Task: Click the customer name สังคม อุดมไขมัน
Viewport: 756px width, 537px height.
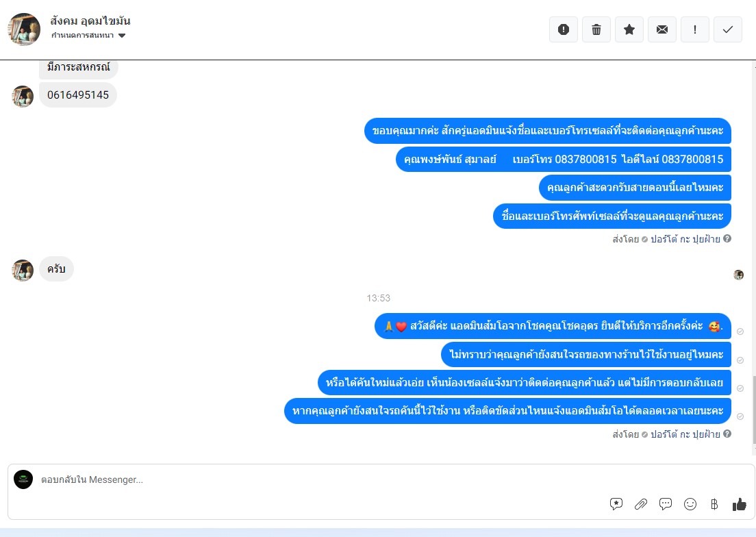Action: 90,21
